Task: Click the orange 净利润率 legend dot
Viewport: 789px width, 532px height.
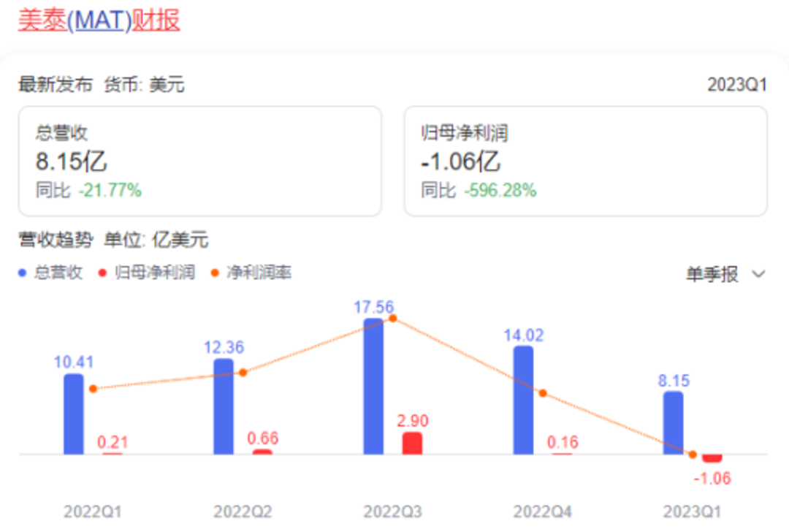Action: coord(215,273)
